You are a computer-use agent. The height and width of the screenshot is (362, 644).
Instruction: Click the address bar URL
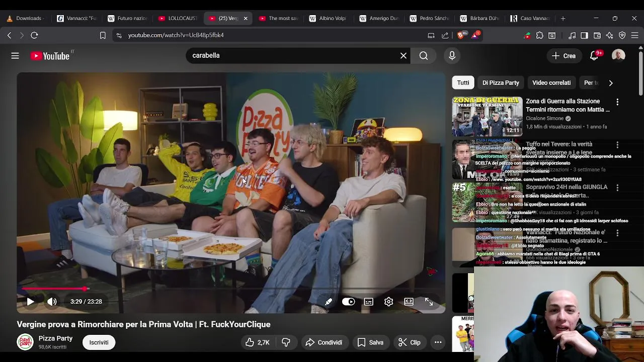click(176, 35)
